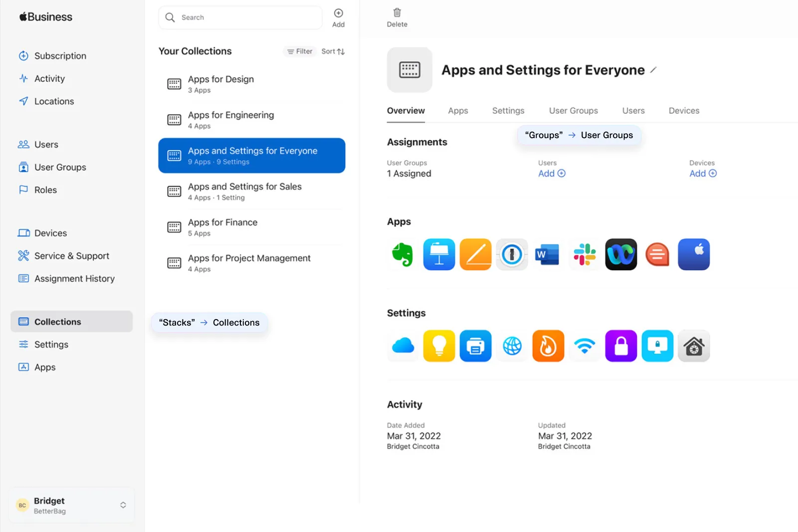Select the Slack app icon

(x=585, y=254)
